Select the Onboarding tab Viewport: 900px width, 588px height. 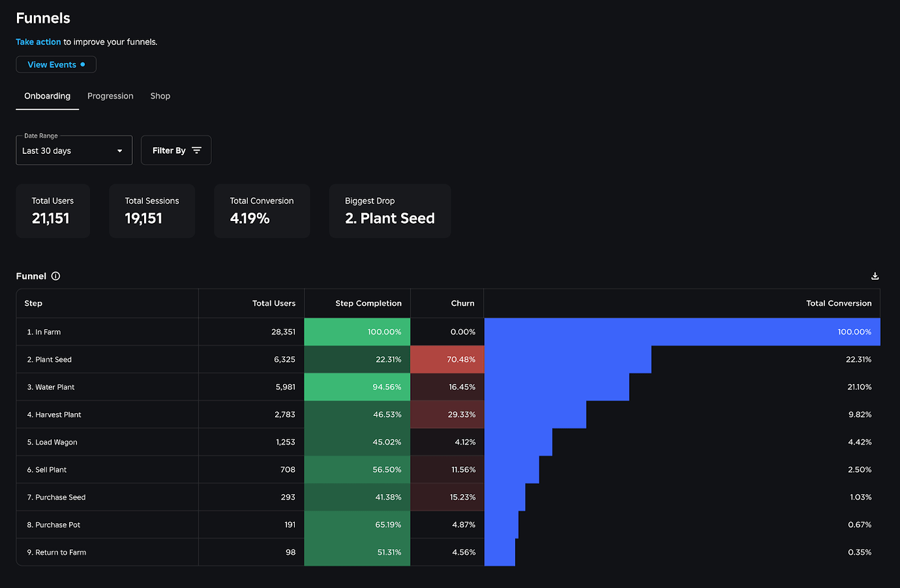(x=46, y=96)
